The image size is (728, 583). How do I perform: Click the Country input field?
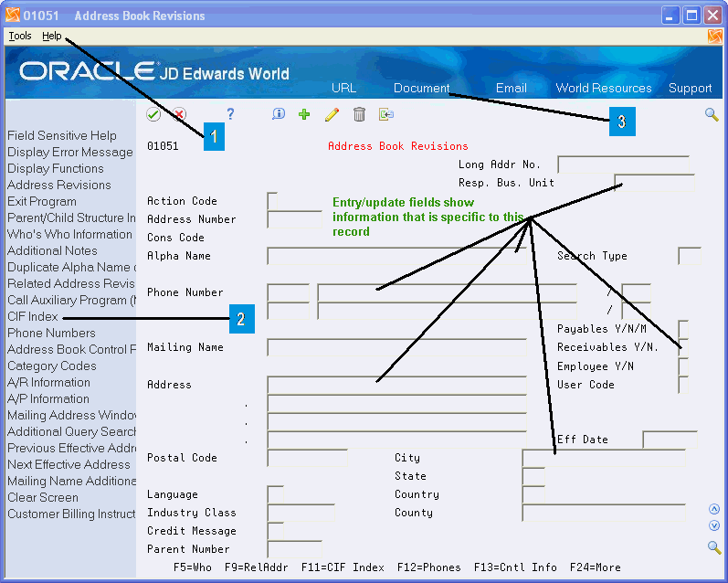[533, 493]
